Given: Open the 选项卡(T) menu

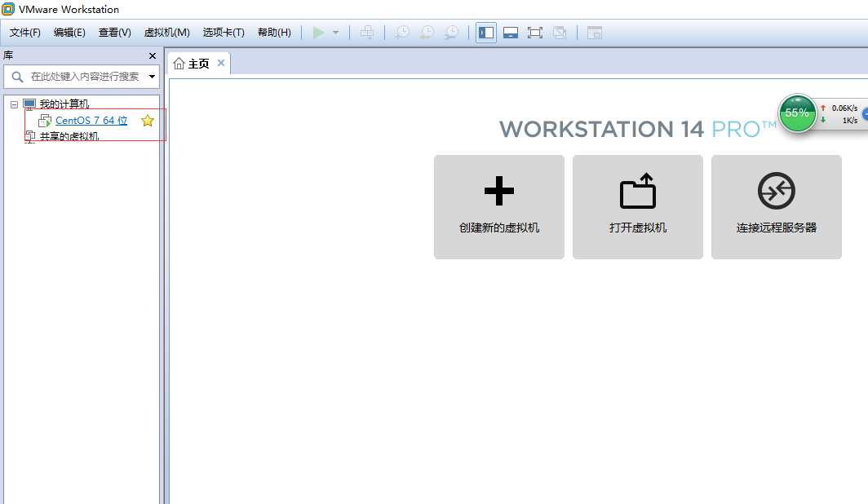Looking at the screenshot, I should click(x=224, y=33).
